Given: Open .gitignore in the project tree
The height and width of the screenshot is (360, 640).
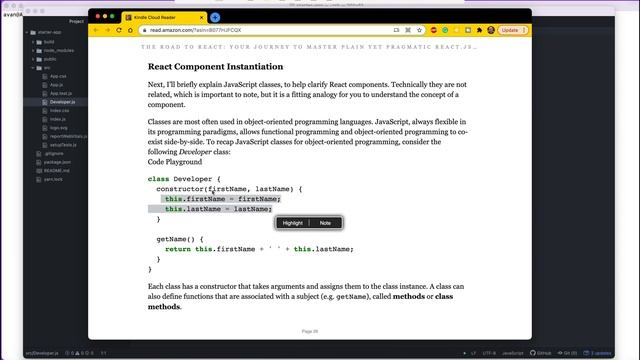Looking at the screenshot, I should (54, 153).
